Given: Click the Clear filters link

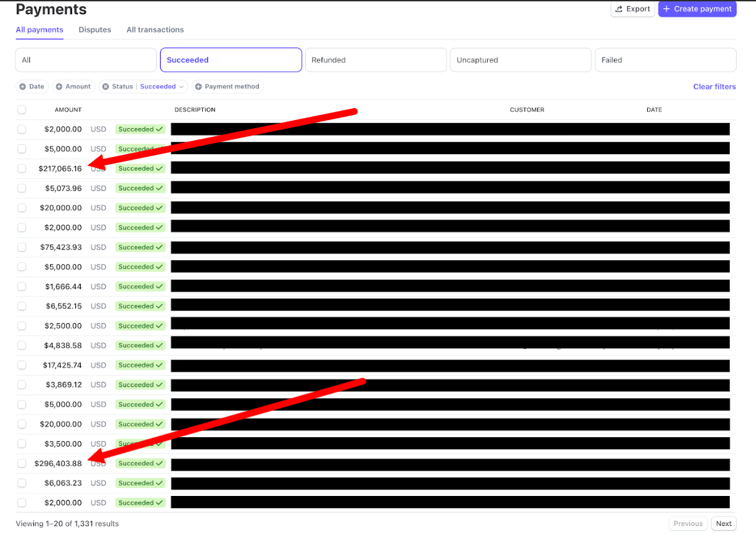Looking at the screenshot, I should (x=715, y=87).
